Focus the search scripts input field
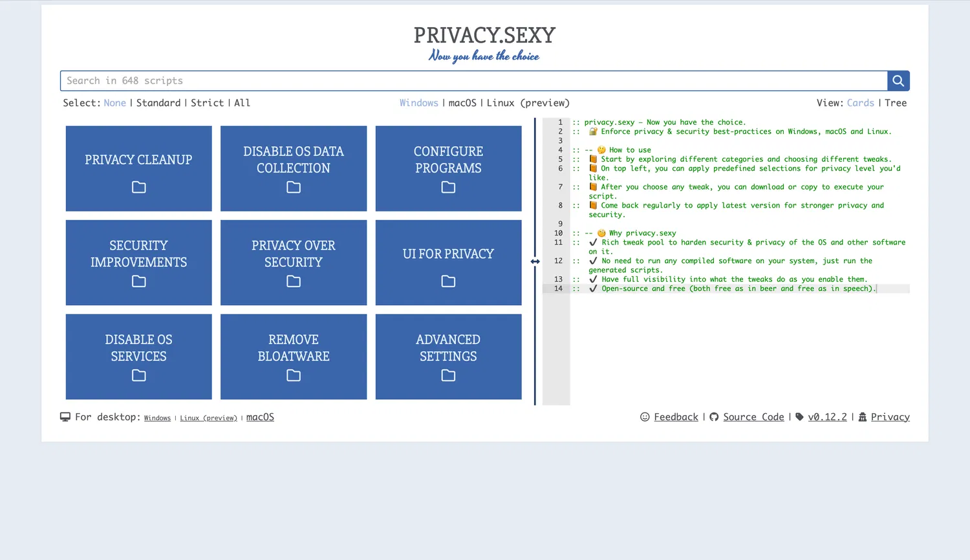The width and height of the screenshot is (970, 560). click(474, 81)
